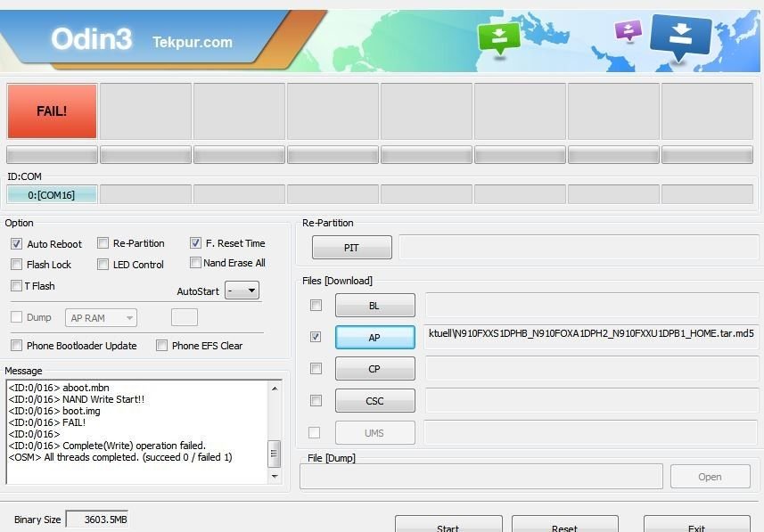764x532 pixels.
Task: Check the T Flash option
Action: click(x=17, y=285)
